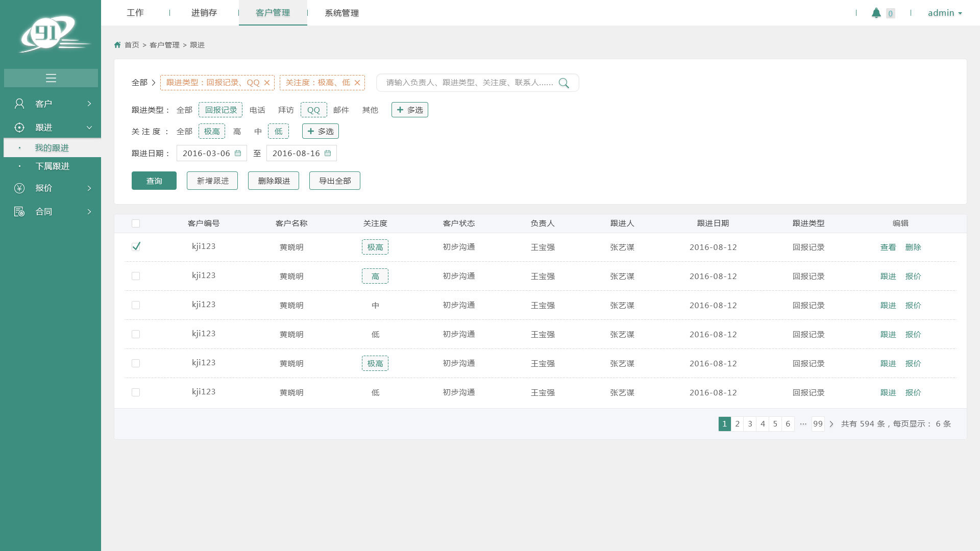This screenshot has width=980, height=551.
Task: Remove the 关注度 filter tag with X
Action: (x=357, y=83)
